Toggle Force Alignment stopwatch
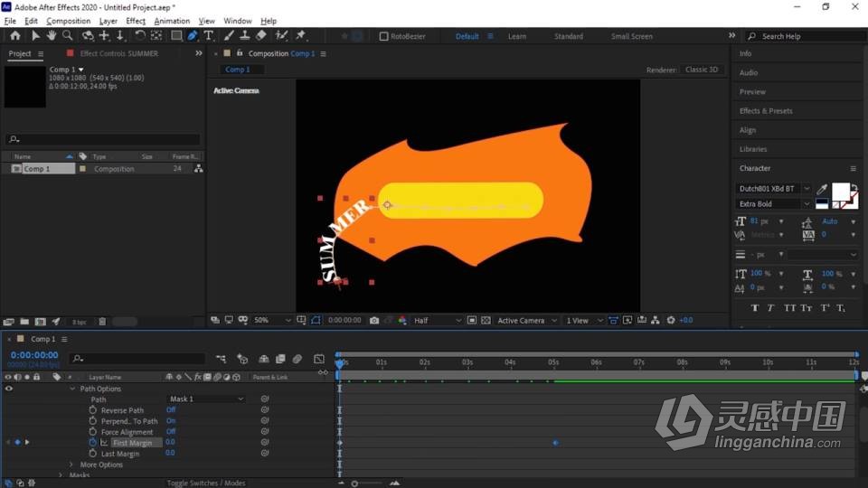868x488 pixels. (x=92, y=432)
